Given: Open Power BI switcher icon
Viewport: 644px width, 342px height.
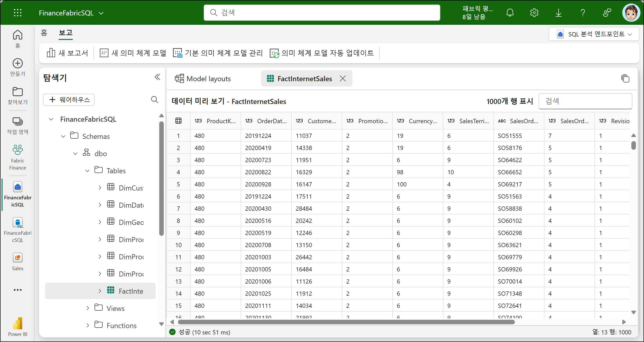Looking at the screenshot, I should 18,327.
